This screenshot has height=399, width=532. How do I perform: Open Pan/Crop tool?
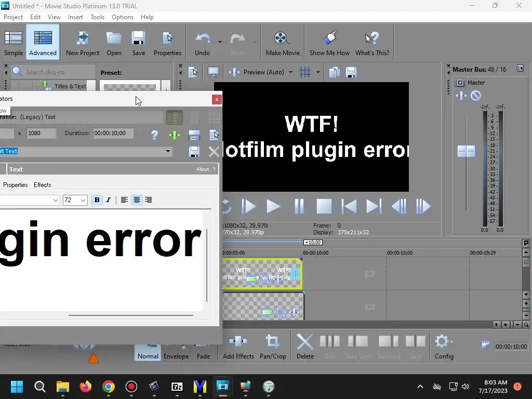pyautogui.click(x=273, y=346)
